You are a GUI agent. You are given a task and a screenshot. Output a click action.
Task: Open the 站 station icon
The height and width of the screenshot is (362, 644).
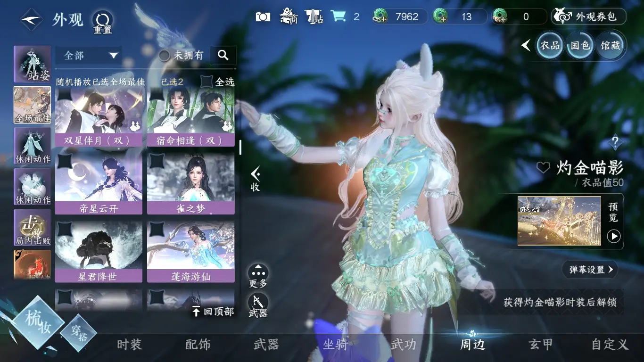(x=314, y=16)
